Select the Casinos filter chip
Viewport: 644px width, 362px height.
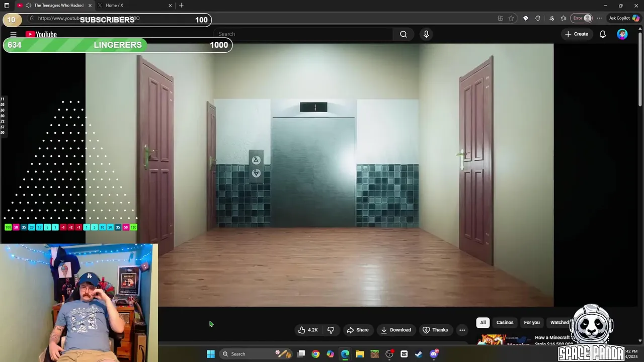tap(505, 322)
